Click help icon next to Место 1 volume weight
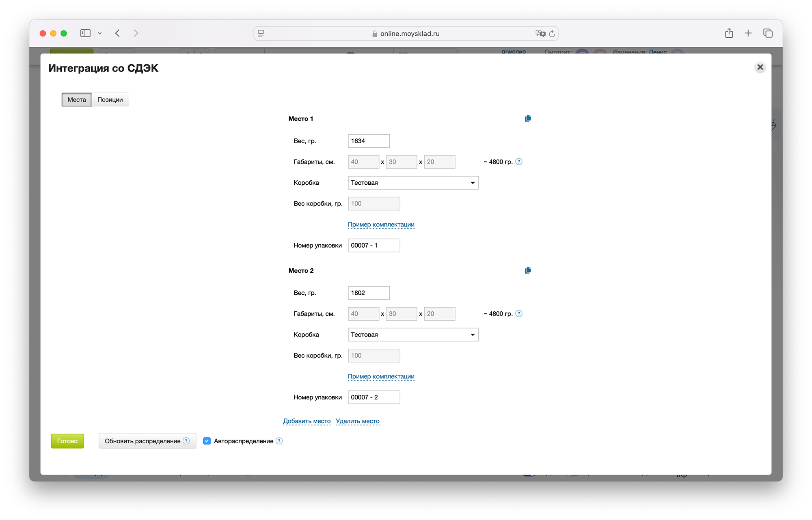This screenshot has width=812, height=520. click(x=519, y=162)
